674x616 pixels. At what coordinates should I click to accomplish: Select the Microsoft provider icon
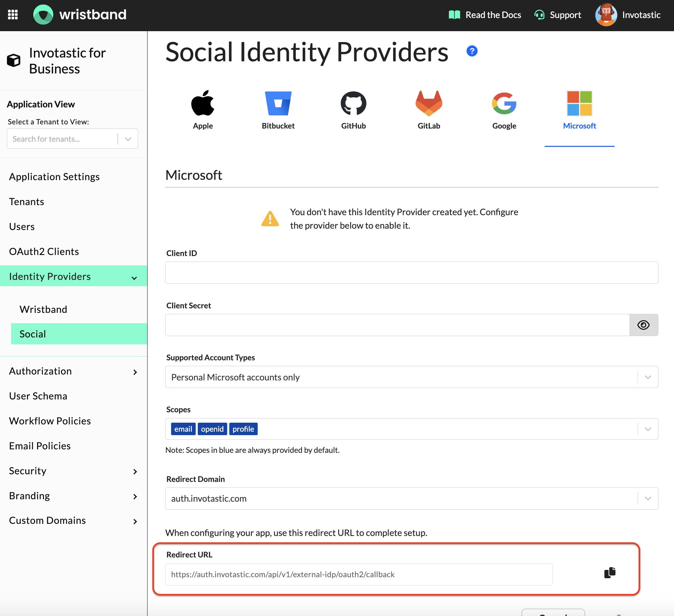click(579, 103)
